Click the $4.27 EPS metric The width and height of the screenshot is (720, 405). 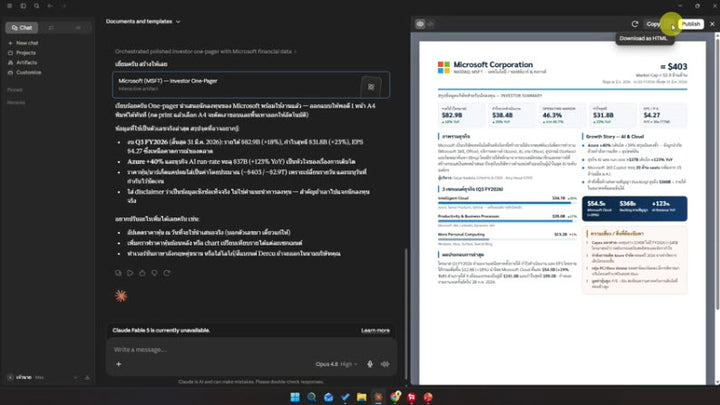pos(652,115)
